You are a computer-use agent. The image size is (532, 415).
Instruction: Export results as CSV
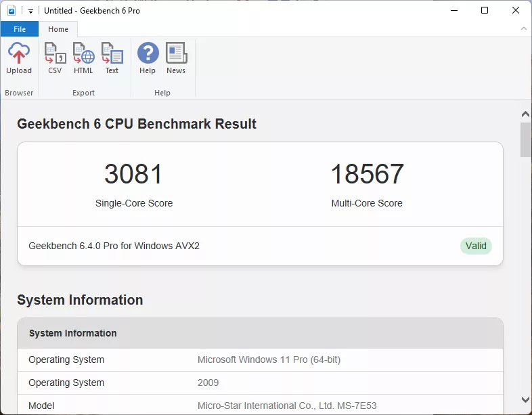55,58
